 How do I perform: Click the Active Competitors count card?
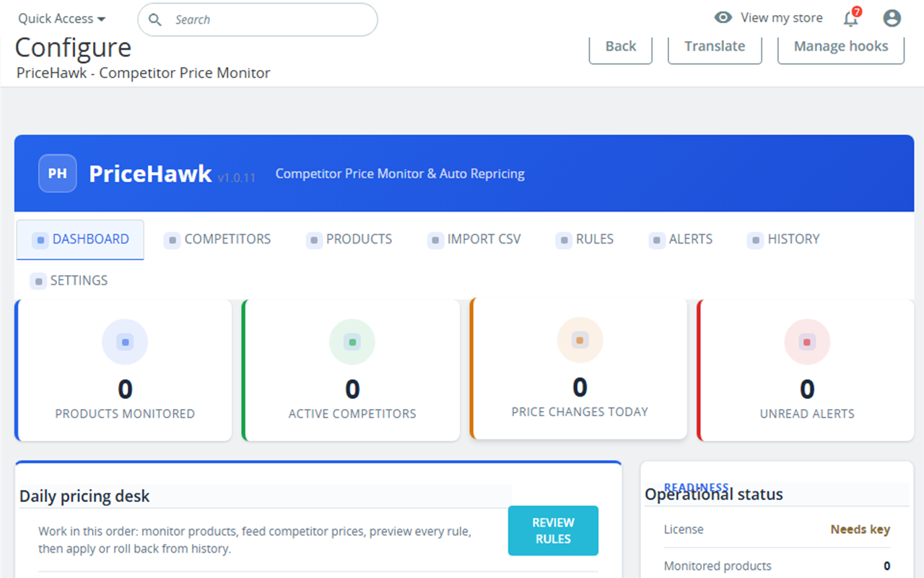351,370
